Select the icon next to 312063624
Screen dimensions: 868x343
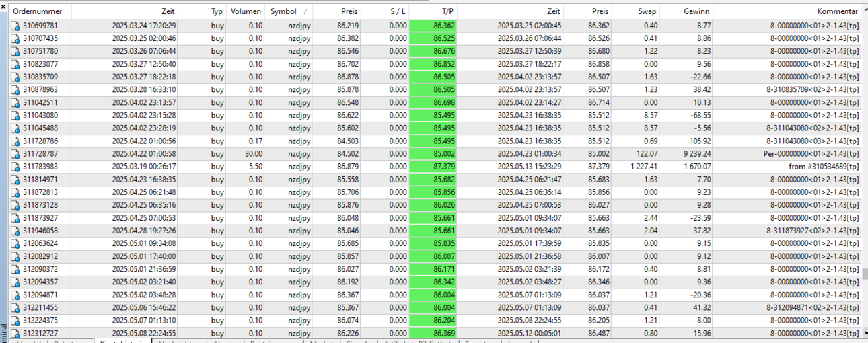click(x=15, y=243)
